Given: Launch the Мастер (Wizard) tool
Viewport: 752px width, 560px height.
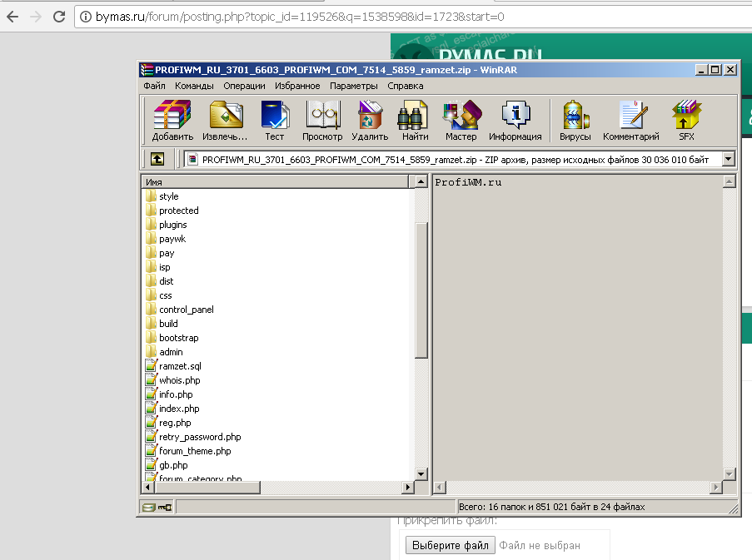Looking at the screenshot, I should [x=461, y=121].
